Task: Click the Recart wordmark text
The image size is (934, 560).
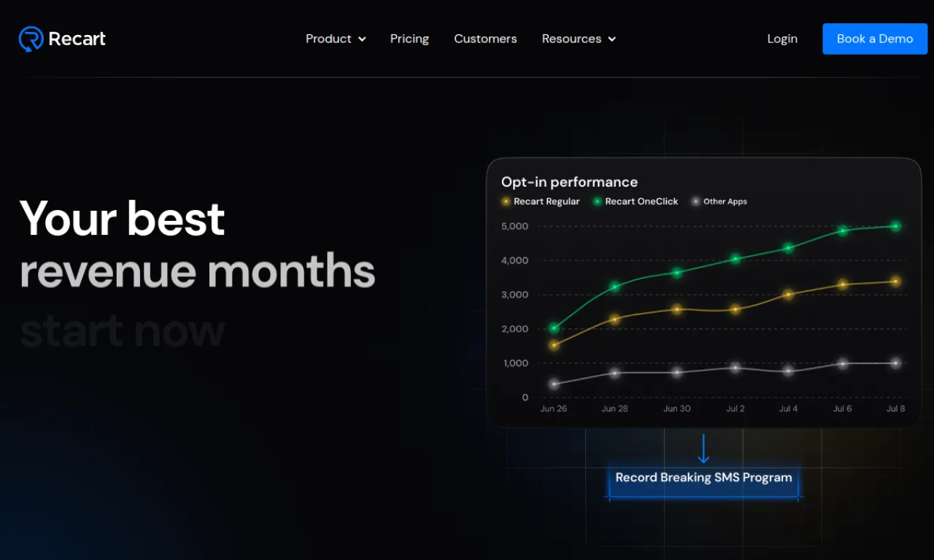Action: 77,39
